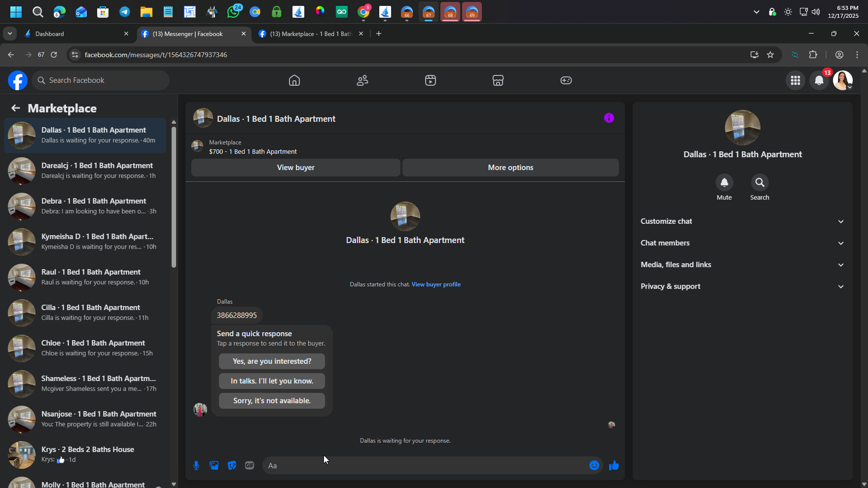Open Windows Start menu

coord(16,12)
